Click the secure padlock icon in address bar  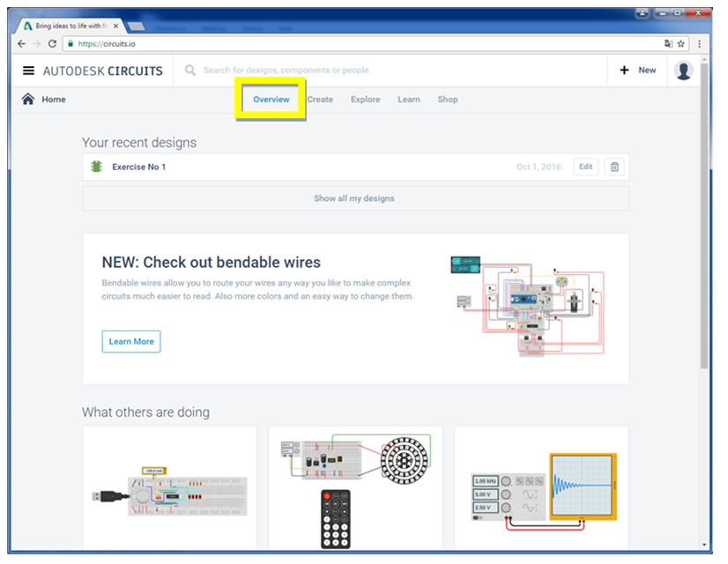(x=71, y=44)
